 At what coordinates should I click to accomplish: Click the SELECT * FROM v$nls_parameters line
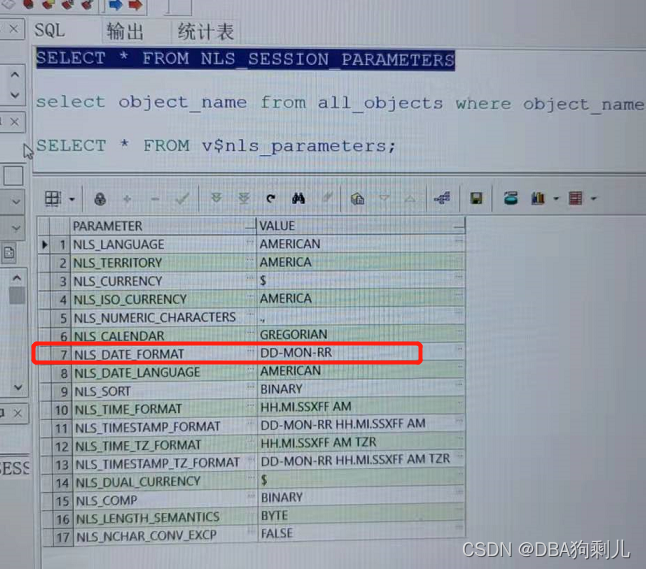click(x=216, y=146)
